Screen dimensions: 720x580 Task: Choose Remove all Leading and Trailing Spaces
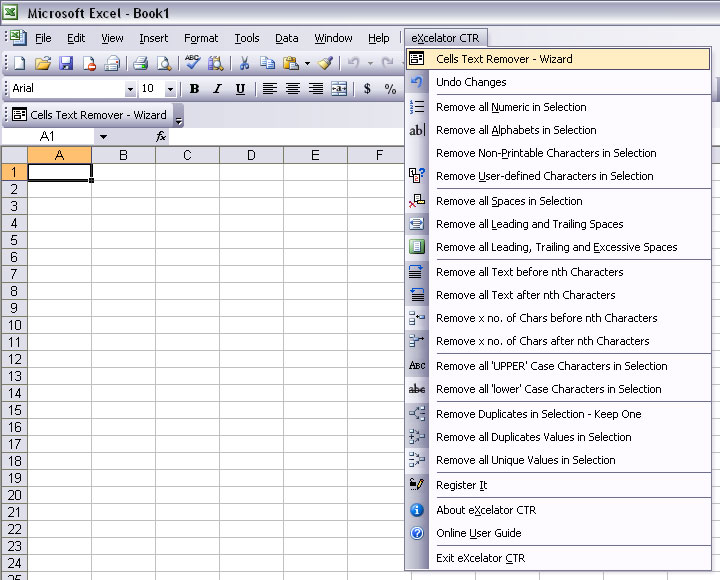(x=558, y=224)
